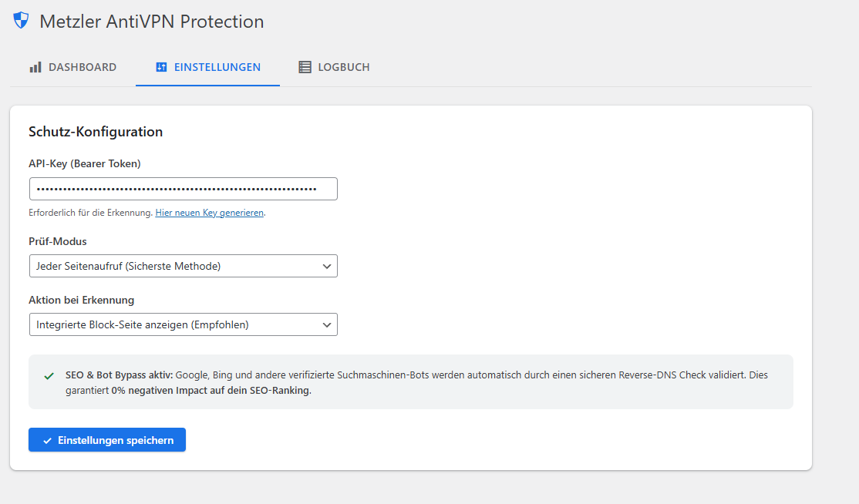
Task: Open the DASHBOARD tab
Action: click(72, 67)
